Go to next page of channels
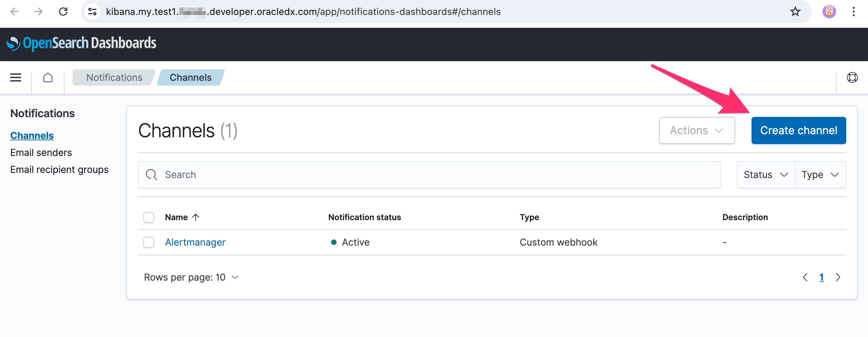The height and width of the screenshot is (337, 868). (x=838, y=277)
